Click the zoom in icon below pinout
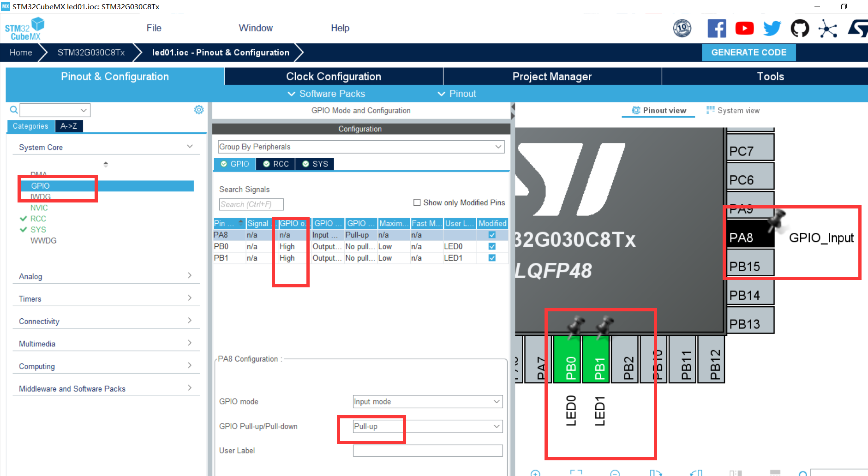The height and width of the screenshot is (476, 868). [535, 473]
